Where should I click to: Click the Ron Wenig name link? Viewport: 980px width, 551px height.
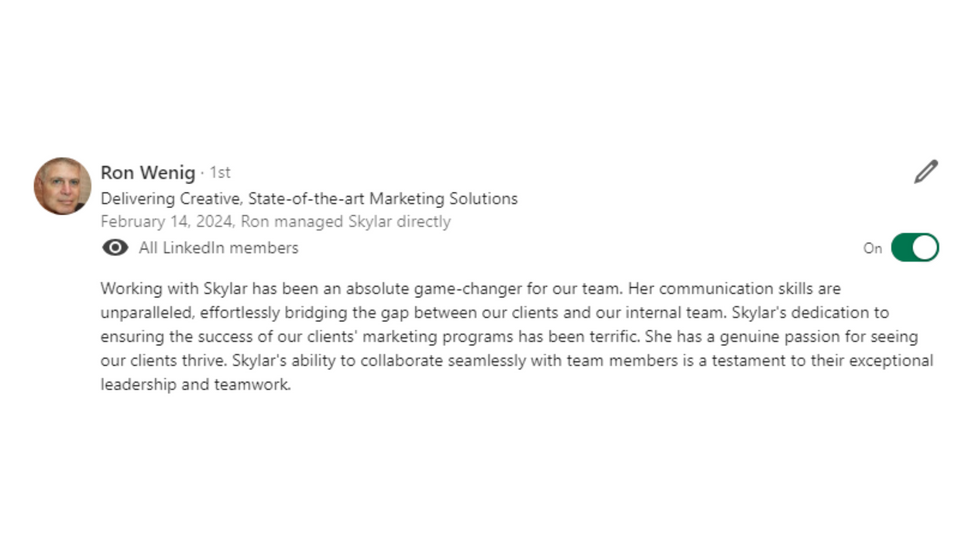pyautogui.click(x=148, y=173)
